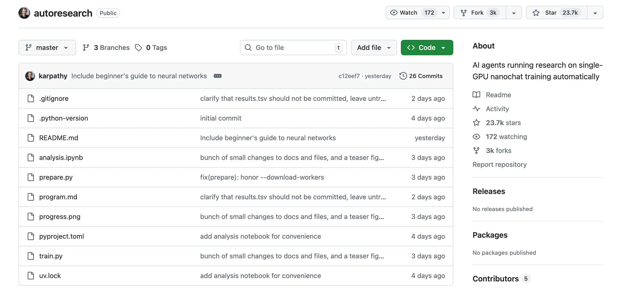Click the file icon for analysis.ipynb
The height and width of the screenshot is (291, 644).
tap(31, 158)
